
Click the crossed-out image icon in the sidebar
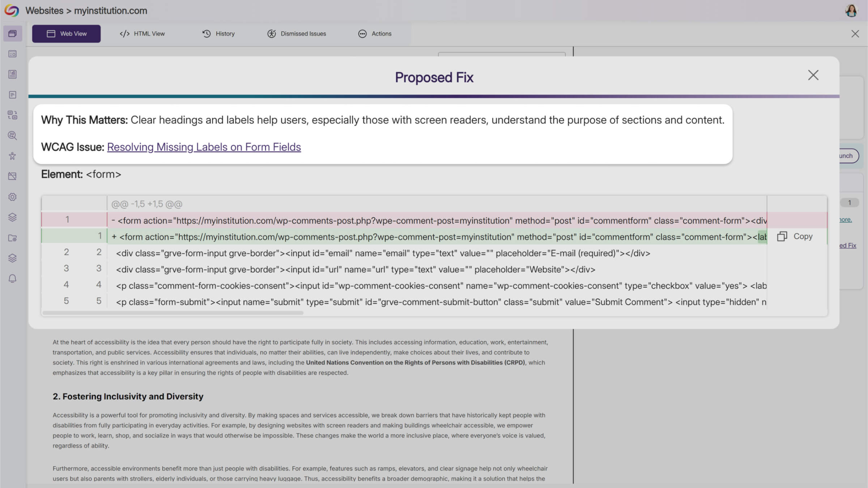(x=12, y=176)
